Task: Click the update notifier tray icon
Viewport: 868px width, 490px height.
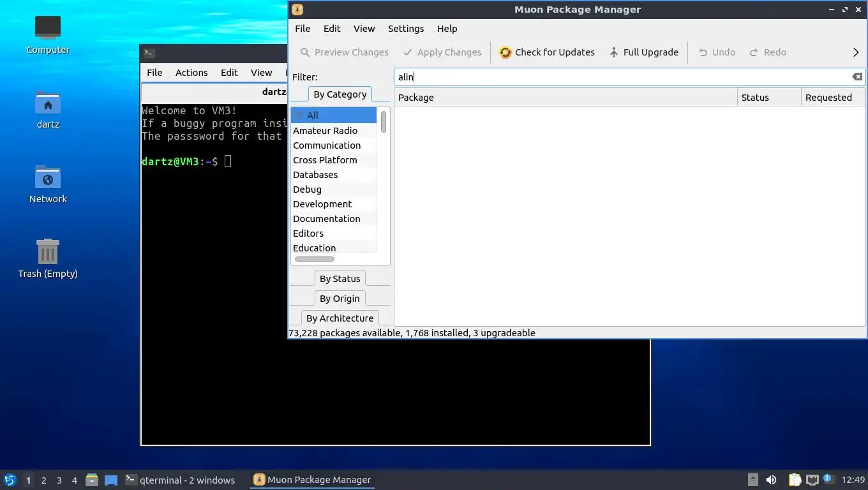Action: [x=828, y=479]
